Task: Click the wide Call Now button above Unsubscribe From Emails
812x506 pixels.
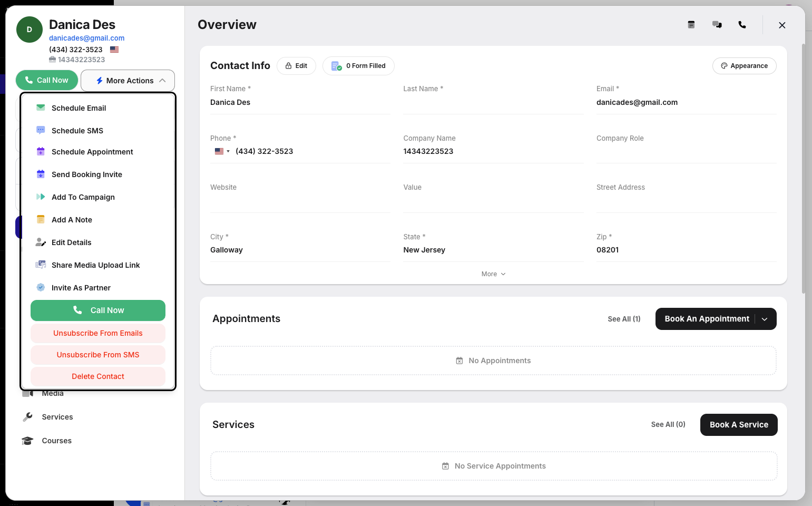Action: (x=98, y=310)
